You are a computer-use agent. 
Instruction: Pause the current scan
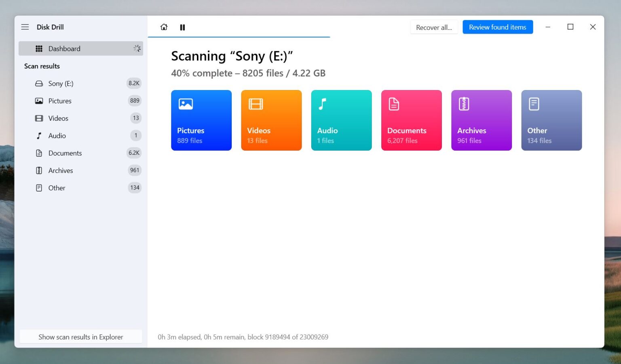[182, 27]
